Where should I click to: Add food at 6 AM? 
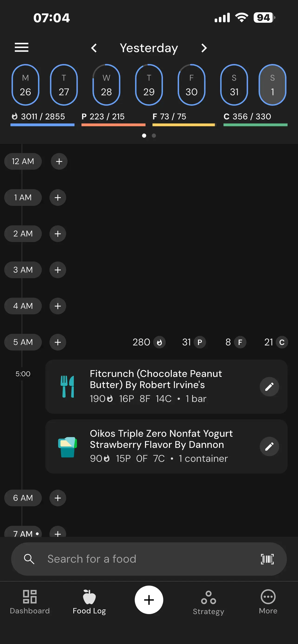point(58,498)
